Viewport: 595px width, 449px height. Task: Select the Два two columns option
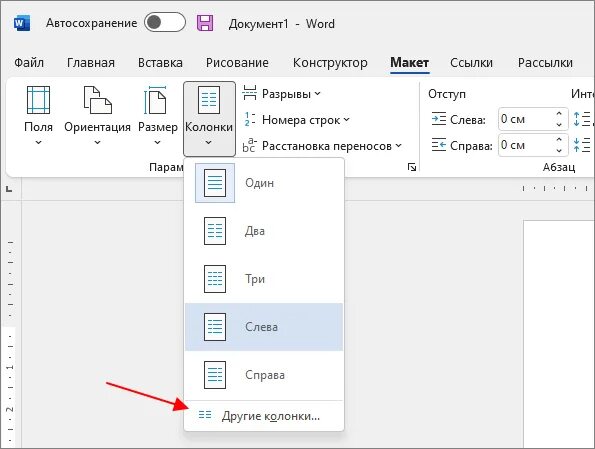coord(264,231)
